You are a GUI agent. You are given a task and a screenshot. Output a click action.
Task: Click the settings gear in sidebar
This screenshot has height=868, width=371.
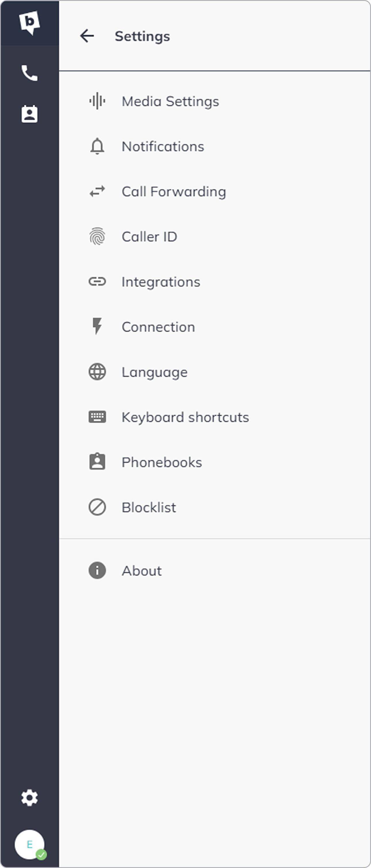pos(30,798)
